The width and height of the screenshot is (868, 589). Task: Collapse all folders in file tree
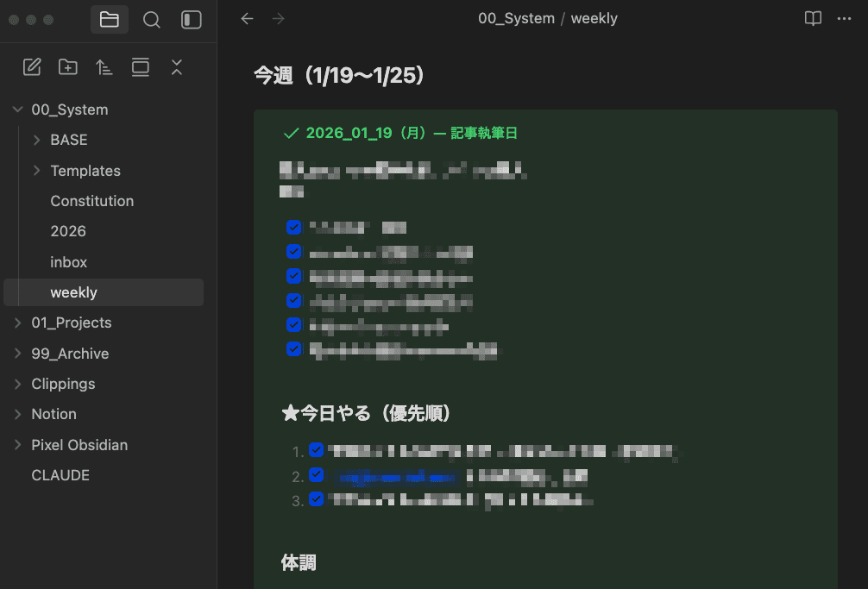pos(177,67)
